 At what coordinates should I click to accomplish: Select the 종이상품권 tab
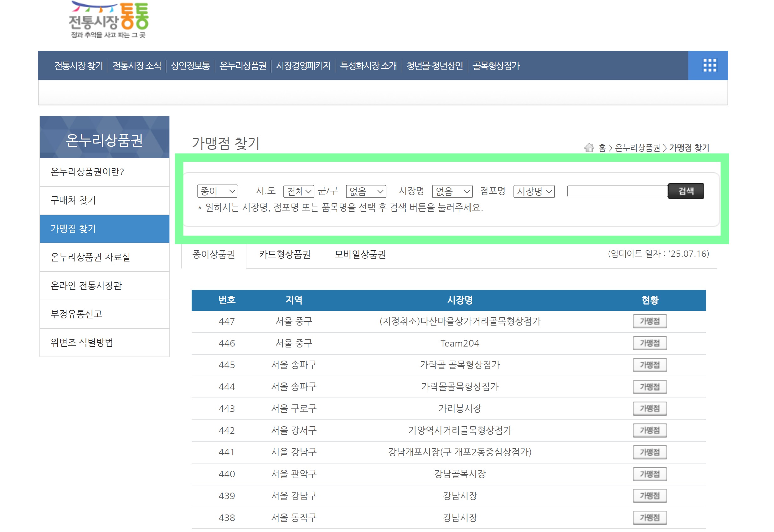(x=214, y=255)
